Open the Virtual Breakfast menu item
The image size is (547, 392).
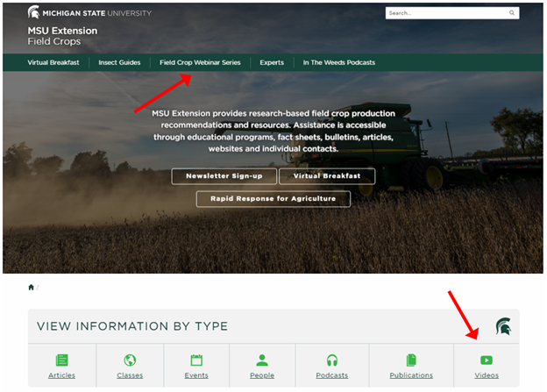point(53,63)
